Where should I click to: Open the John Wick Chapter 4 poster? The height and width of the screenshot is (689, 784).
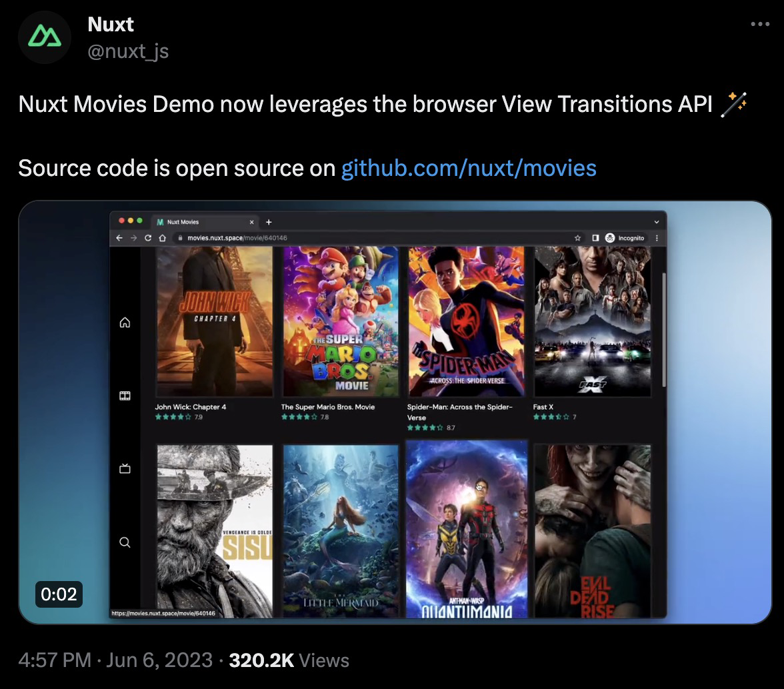tap(215, 321)
